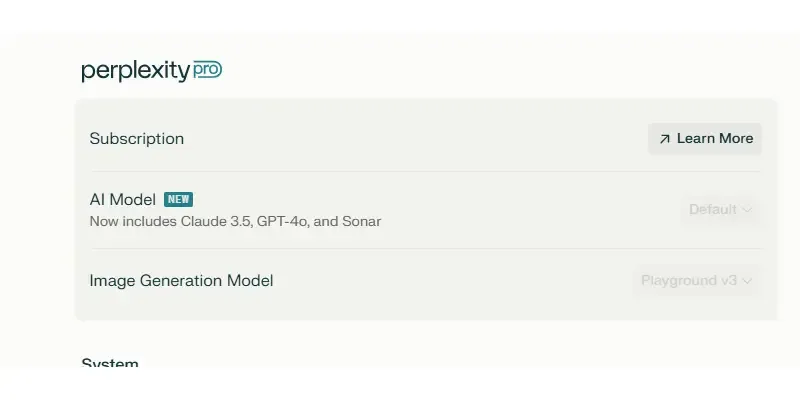Click the perplexity logo wordmark
800x400 pixels.
(135, 71)
